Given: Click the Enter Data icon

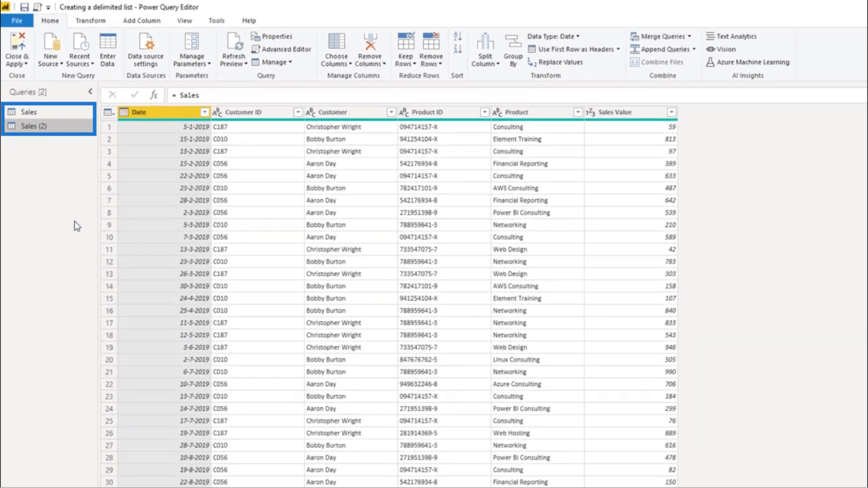Looking at the screenshot, I should [x=107, y=41].
